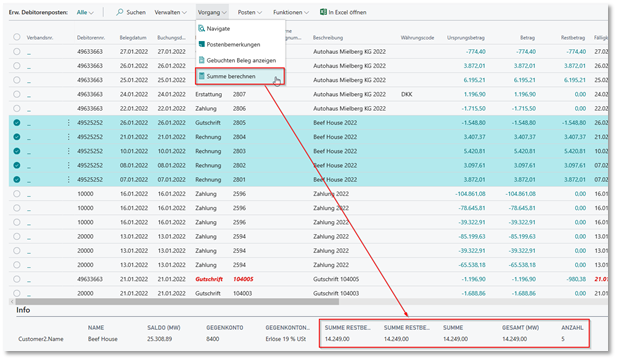Click the Gebuchten Beleg anzeigen icon
The height and width of the screenshot is (360, 617).
point(201,60)
